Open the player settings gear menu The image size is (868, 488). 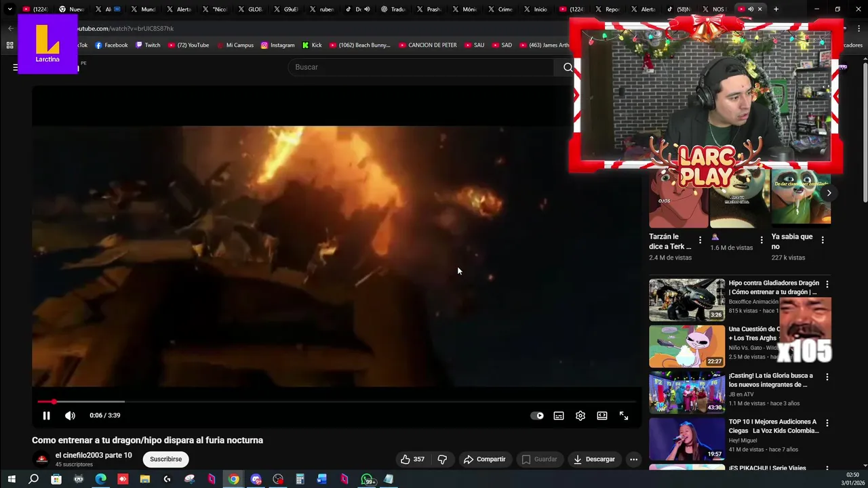580,416
